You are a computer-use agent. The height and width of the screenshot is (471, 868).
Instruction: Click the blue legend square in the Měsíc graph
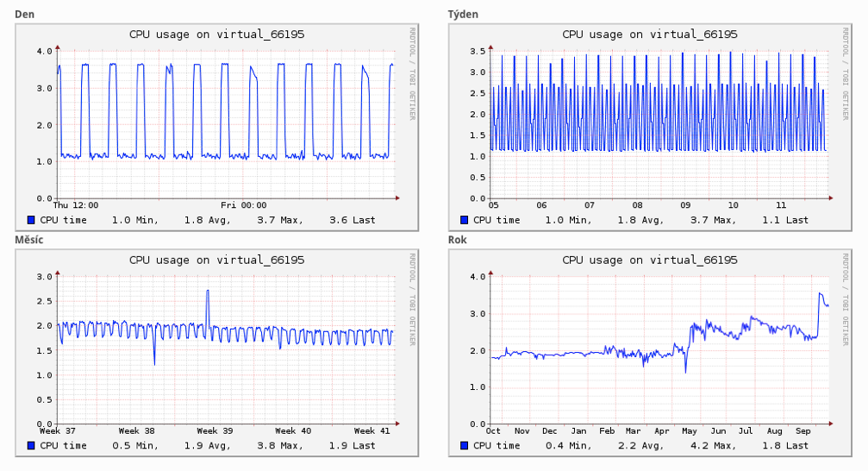(x=31, y=446)
